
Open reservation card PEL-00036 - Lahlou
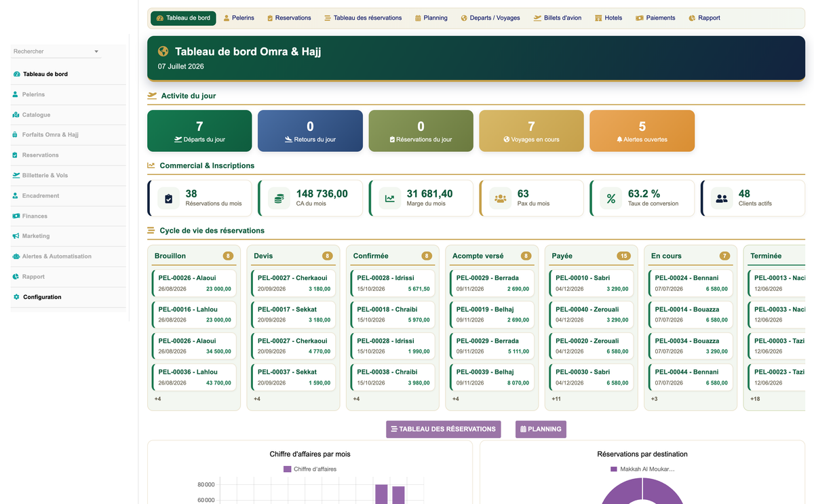tap(195, 377)
